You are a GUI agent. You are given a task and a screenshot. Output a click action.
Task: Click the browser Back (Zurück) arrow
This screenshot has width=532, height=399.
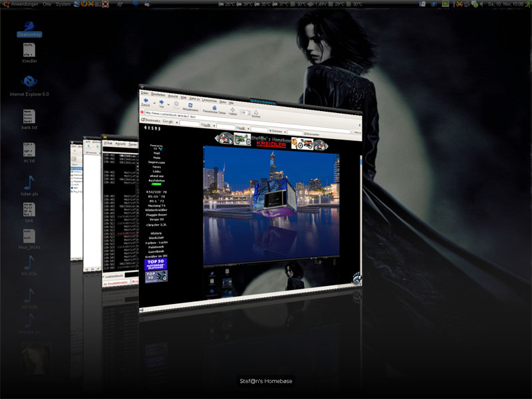pyautogui.click(x=146, y=102)
